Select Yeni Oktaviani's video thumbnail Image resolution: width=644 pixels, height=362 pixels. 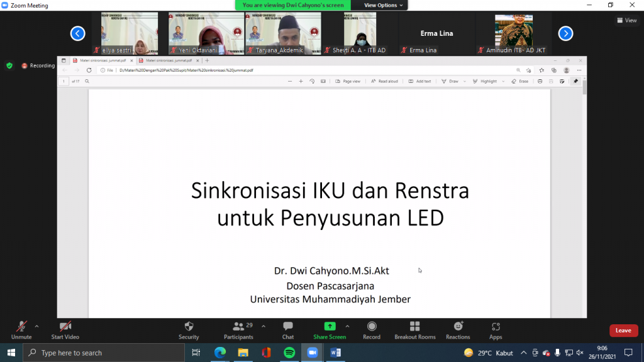pyautogui.click(x=206, y=33)
